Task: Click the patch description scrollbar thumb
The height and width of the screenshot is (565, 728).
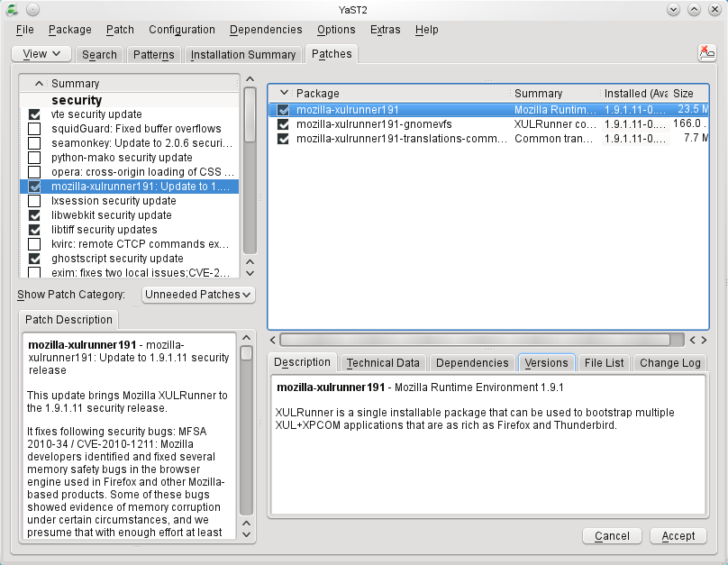Action: 247,353
